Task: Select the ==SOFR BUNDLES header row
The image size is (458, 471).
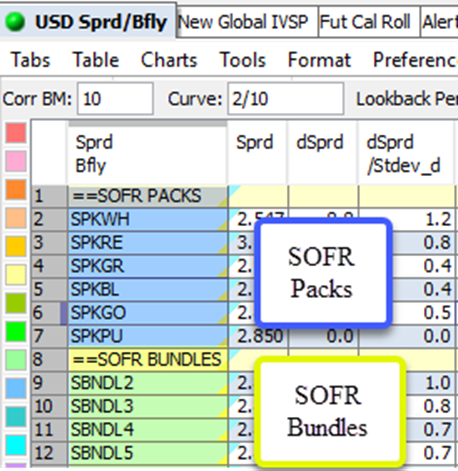Action: 148,359
